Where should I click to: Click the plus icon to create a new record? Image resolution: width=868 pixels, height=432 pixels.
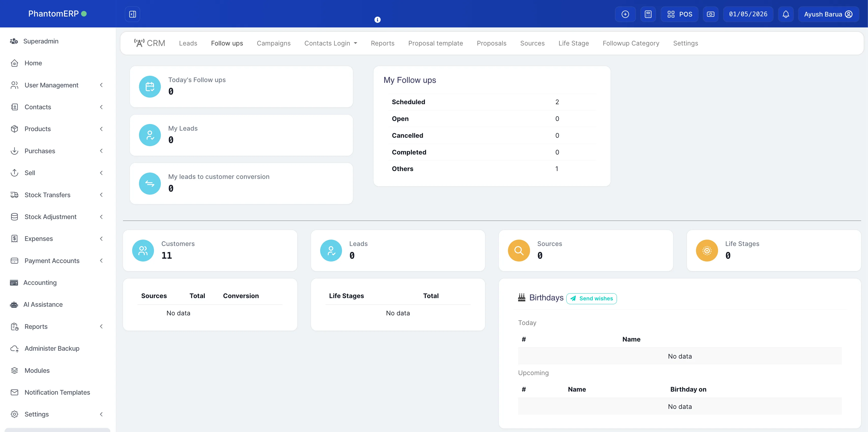[625, 14]
